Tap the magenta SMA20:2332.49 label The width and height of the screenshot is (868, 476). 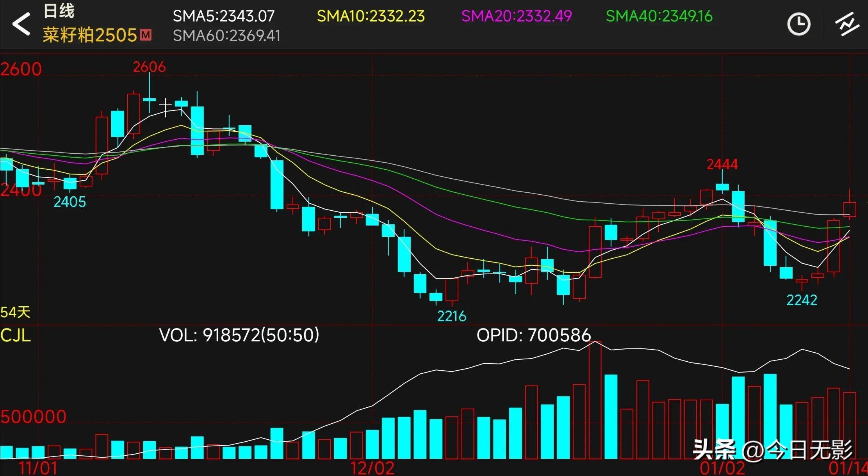516,16
